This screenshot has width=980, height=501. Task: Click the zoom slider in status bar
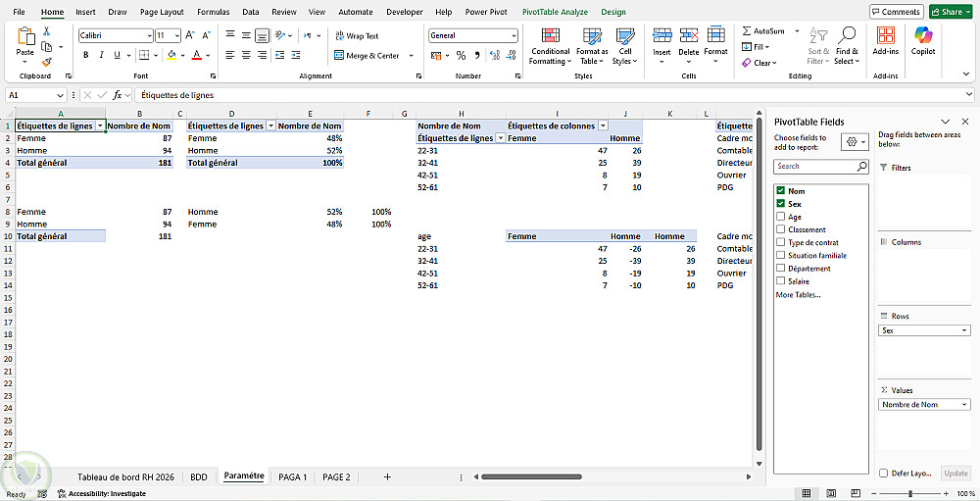tap(910, 494)
